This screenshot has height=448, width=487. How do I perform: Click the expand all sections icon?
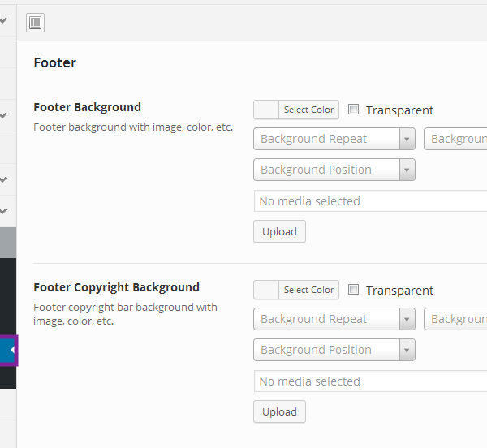36,23
